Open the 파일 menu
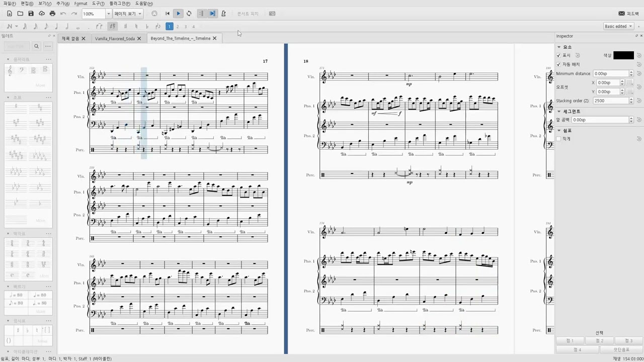This screenshot has height=362, width=644. click(x=9, y=4)
